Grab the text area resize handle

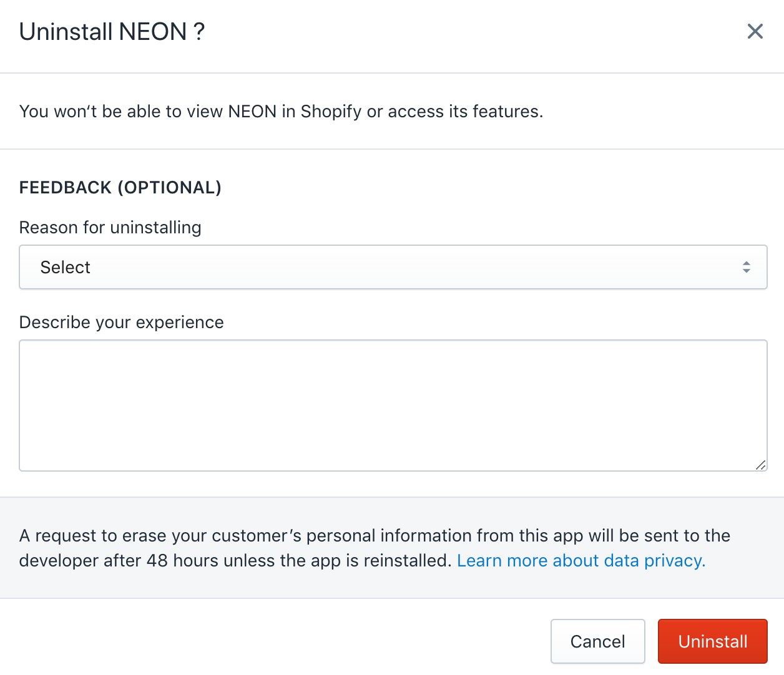tap(760, 465)
